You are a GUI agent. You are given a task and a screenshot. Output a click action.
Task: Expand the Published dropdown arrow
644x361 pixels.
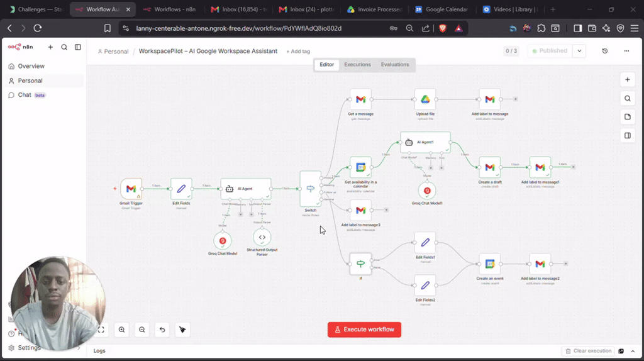coord(579,51)
